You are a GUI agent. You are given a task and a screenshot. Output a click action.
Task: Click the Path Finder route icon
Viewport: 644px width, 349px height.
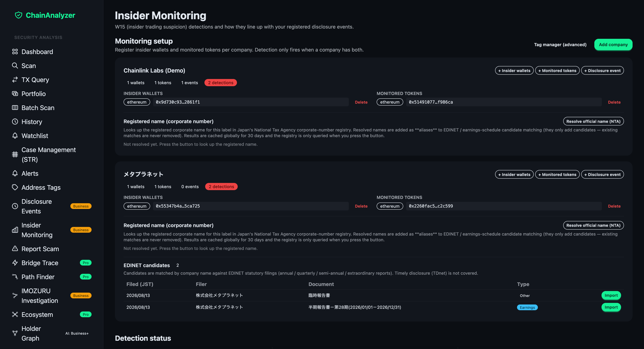click(x=15, y=277)
